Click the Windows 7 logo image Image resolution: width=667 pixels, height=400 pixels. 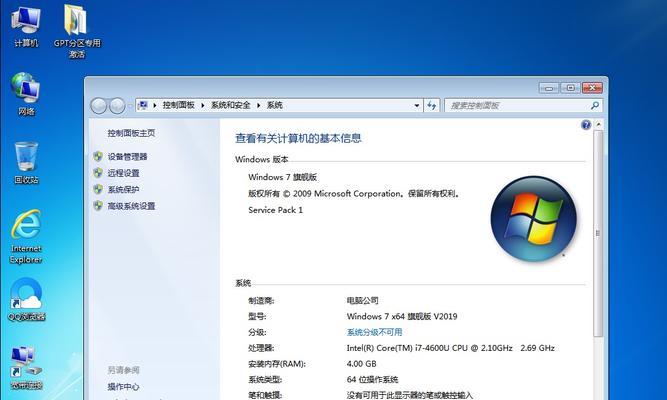point(533,219)
